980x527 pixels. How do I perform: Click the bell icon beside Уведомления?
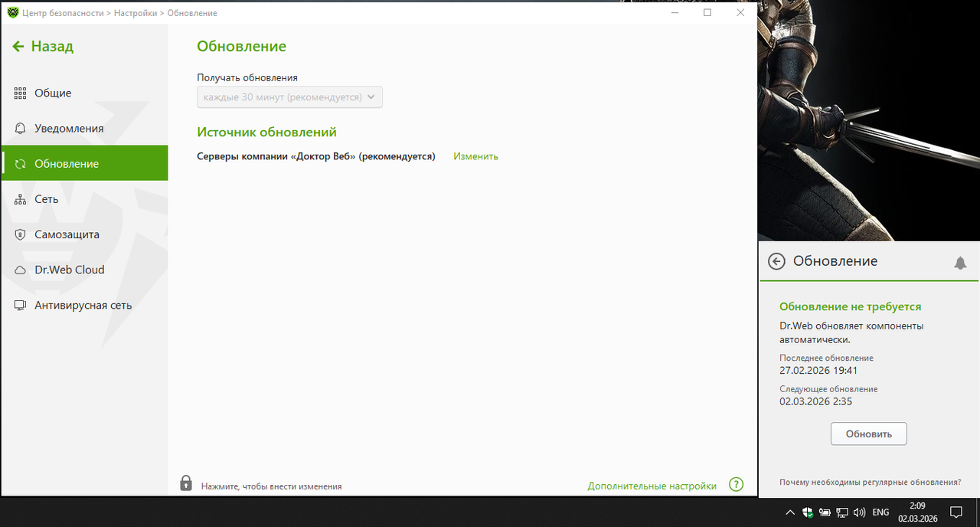coord(20,128)
